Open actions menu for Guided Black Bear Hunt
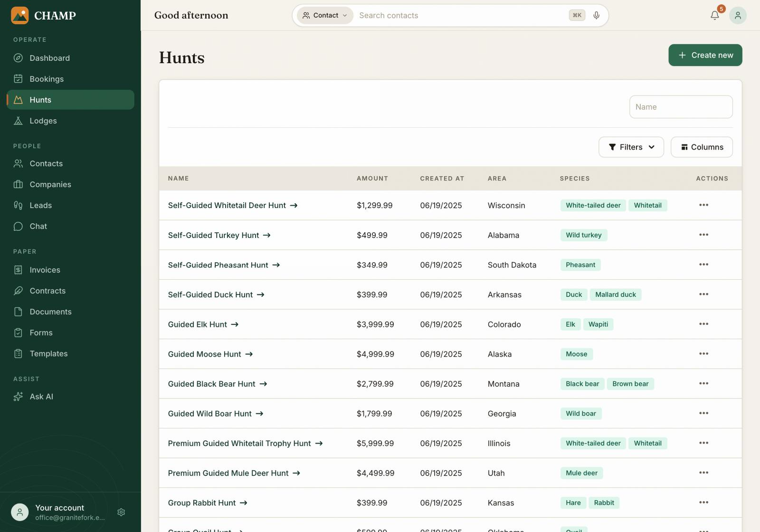Viewport: 760px width, 532px height. tap(703, 383)
